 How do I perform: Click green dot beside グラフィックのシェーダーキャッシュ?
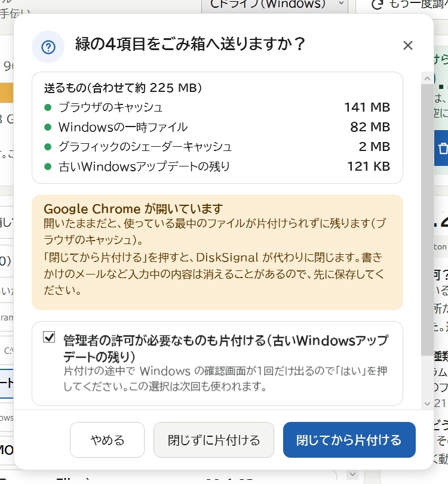click(x=48, y=147)
